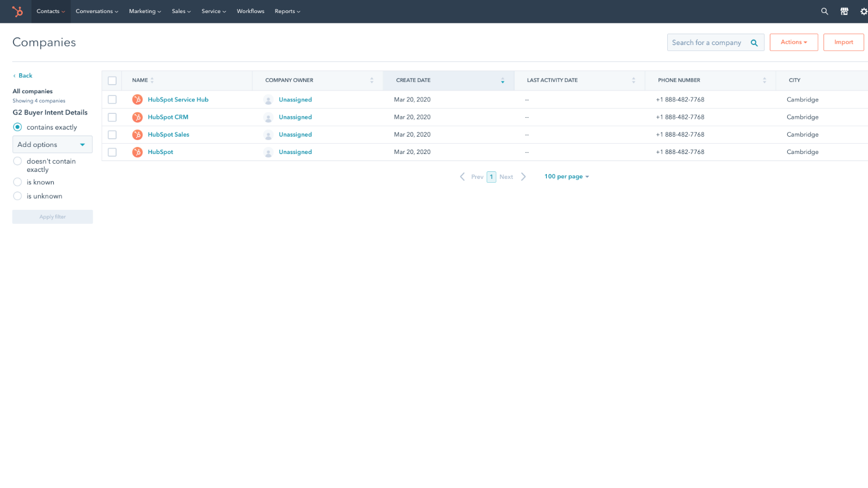Select the 'is unknown' radio option

point(17,196)
